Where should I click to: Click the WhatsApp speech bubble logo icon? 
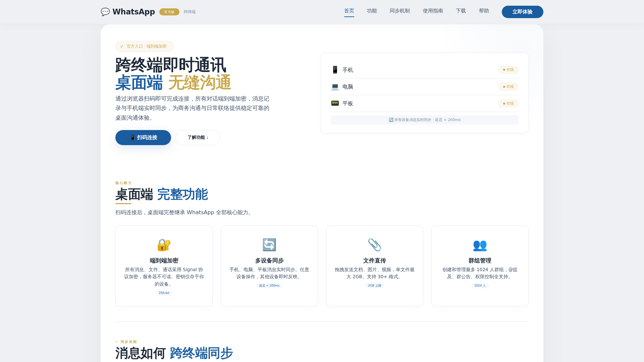click(x=105, y=12)
